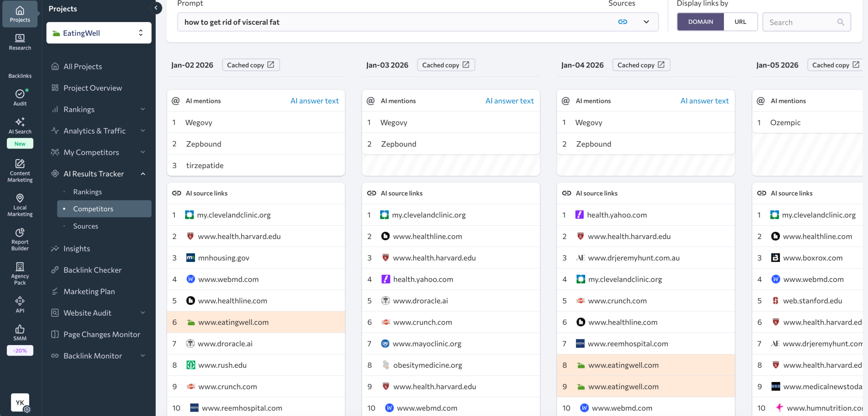Click the link icon inside the prompt field
Screen dimensions: 868x416
coord(623,21)
